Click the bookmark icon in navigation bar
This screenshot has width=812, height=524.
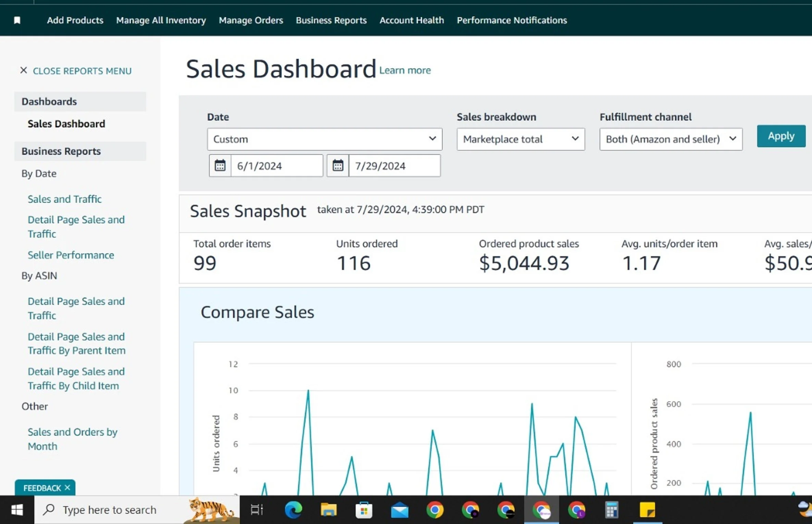(x=17, y=21)
